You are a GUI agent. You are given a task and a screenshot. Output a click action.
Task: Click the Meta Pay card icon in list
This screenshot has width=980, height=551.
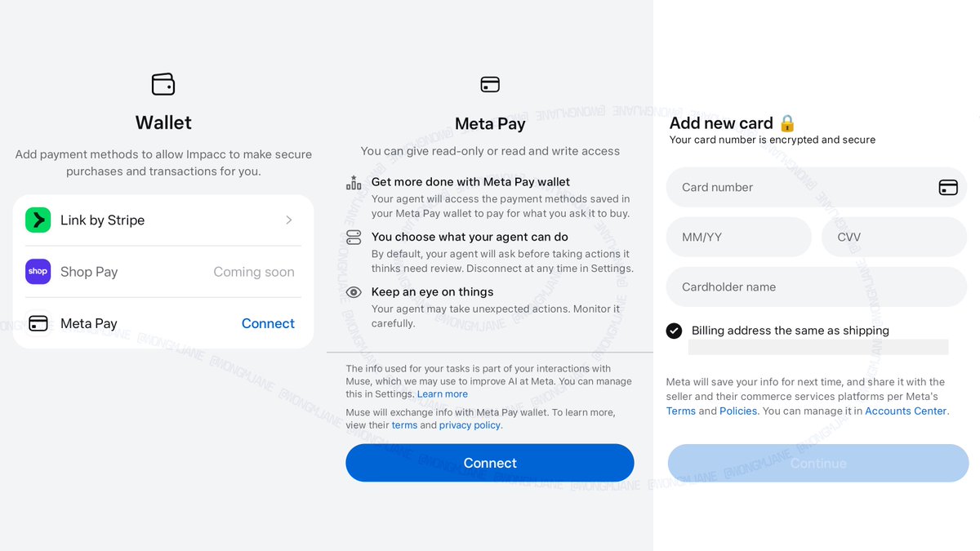pos(38,323)
